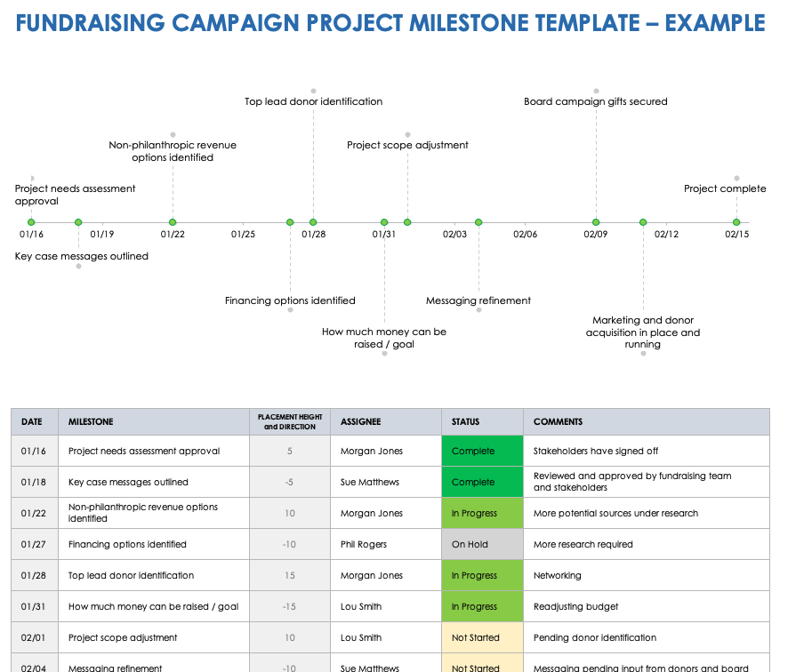Viewport: 788px width, 672px height.
Task: Select the 'Stakeholders have signed off' comment cell
Action: click(596, 451)
